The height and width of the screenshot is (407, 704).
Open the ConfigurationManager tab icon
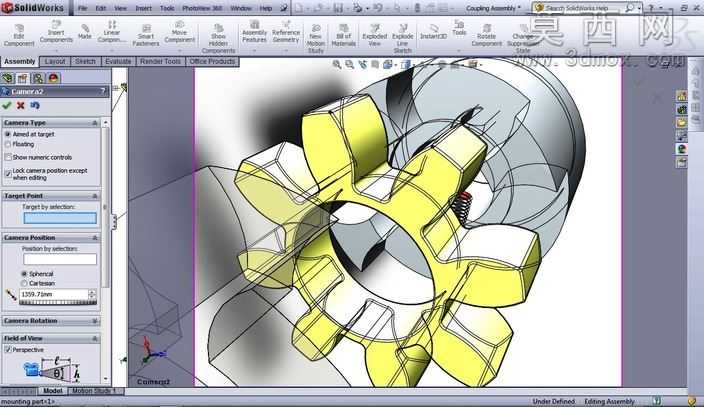[38, 78]
